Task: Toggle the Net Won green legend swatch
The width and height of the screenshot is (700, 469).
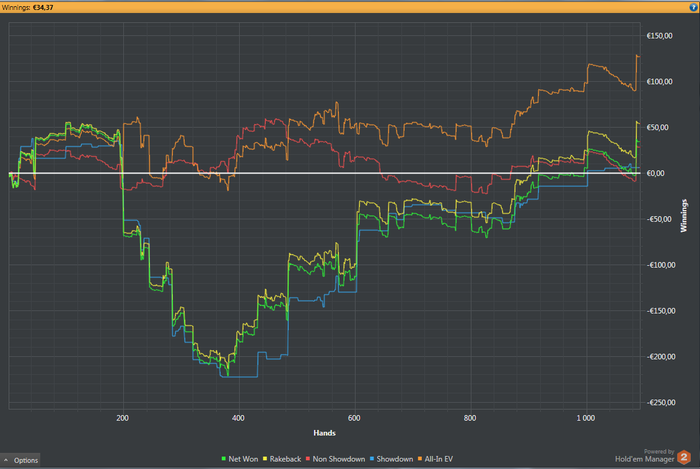Action: point(224,459)
